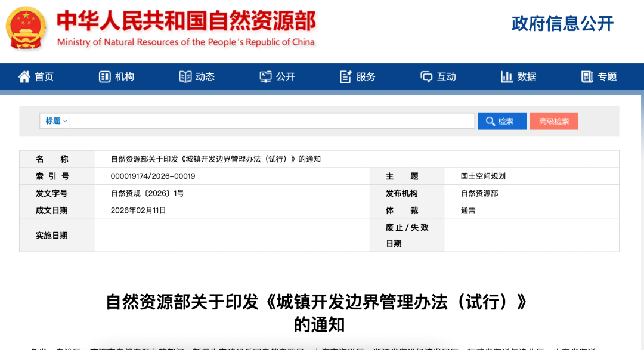Click the magnifier icon in 检索 button
The width and height of the screenshot is (644, 350).
pos(490,121)
